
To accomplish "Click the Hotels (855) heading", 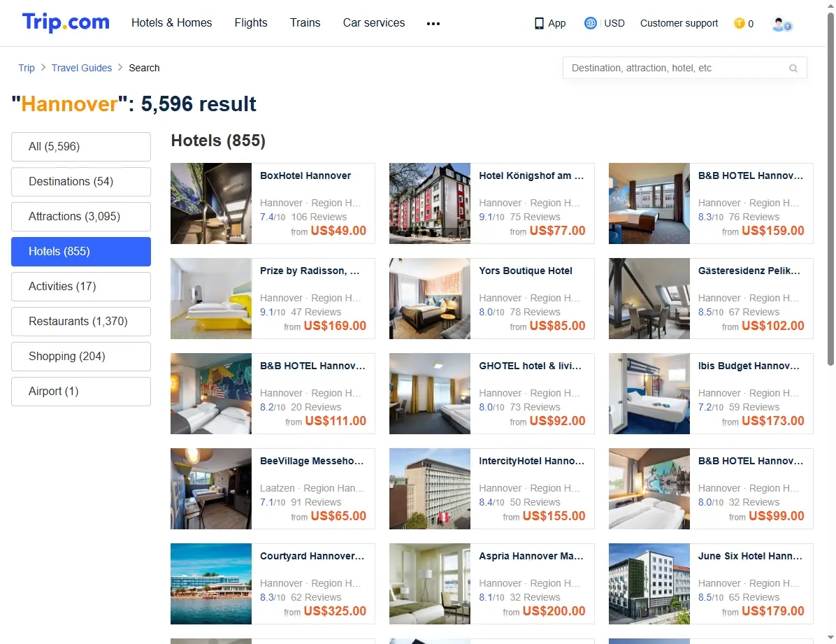I will pyautogui.click(x=218, y=141).
